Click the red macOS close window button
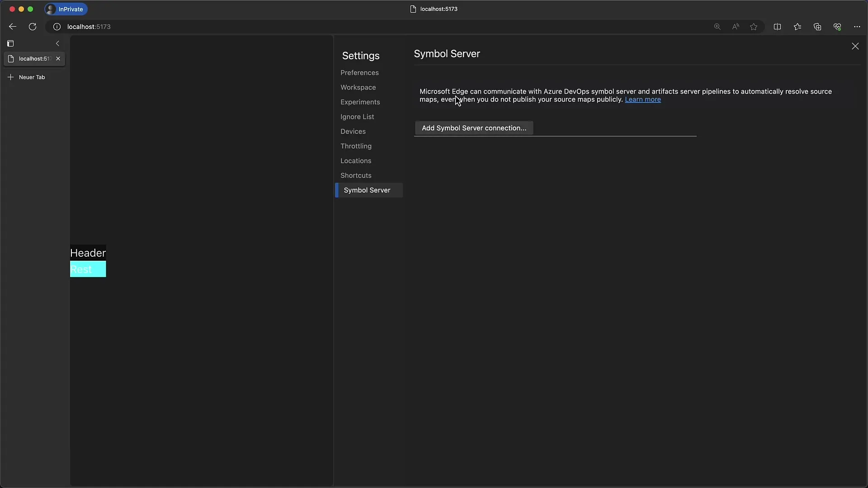 pos(12,9)
